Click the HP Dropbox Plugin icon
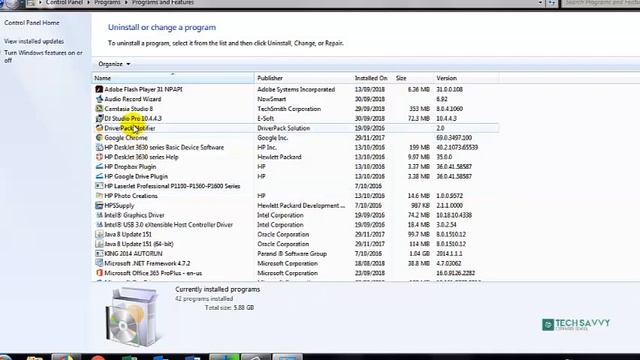This screenshot has width=640, height=360. click(x=99, y=167)
